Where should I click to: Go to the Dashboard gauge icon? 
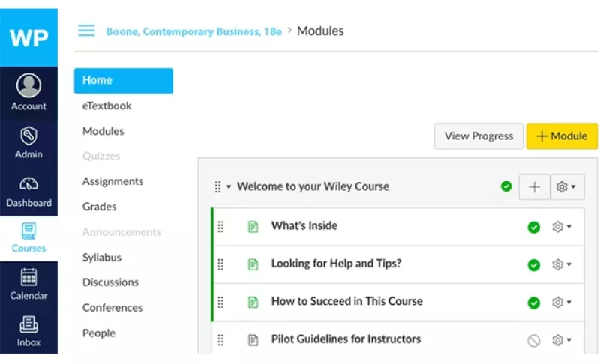(x=28, y=184)
